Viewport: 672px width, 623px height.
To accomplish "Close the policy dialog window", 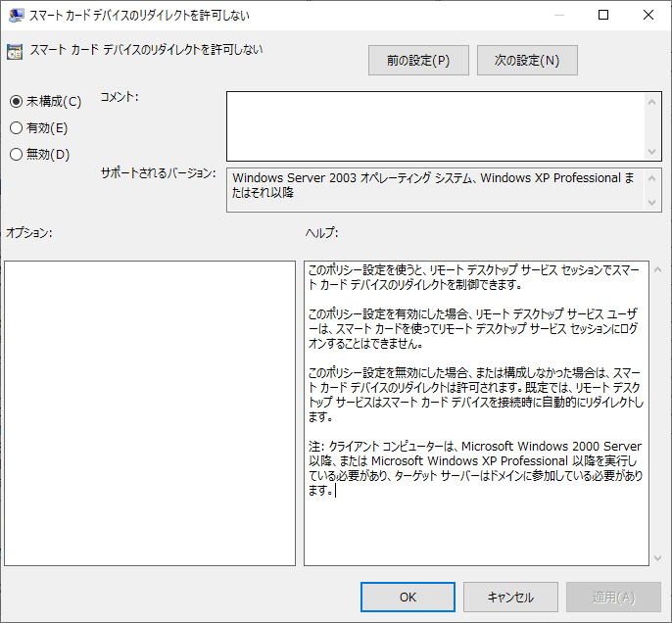I will point(648,15).
